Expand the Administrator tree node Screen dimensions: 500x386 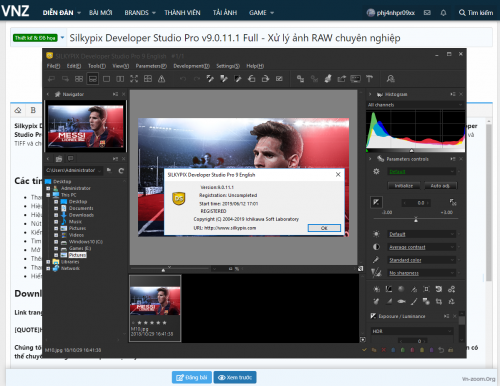pyautogui.click(x=48, y=188)
